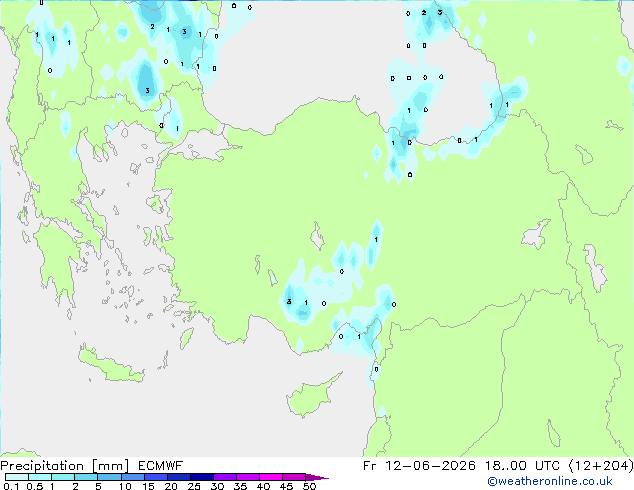634x490 pixels.
Task: Click the purple arrow tip past 50 on the legend
Action: click(x=317, y=478)
